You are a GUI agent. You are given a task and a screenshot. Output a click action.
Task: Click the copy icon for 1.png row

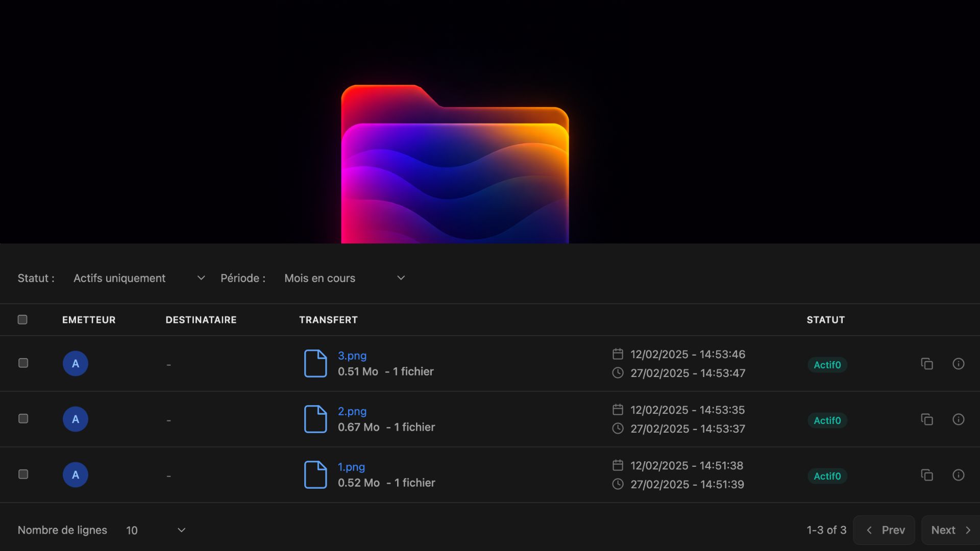(x=927, y=475)
